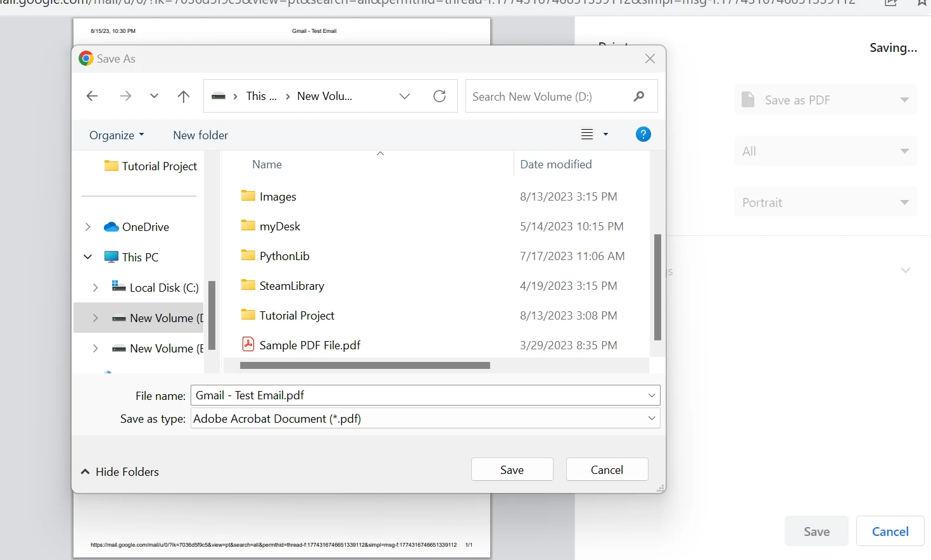The height and width of the screenshot is (560, 931).
Task: Open the recent locations chevron
Action: [154, 96]
